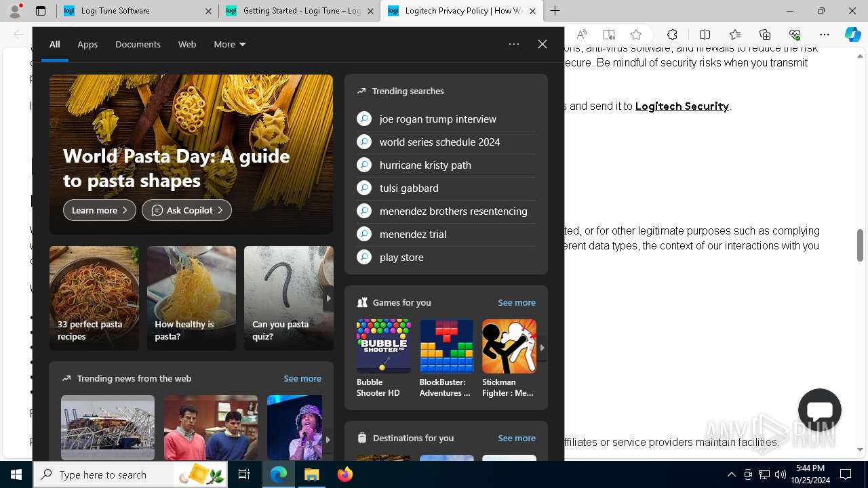
Task: Search for joe rogan trump interview
Action: coord(446,119)
